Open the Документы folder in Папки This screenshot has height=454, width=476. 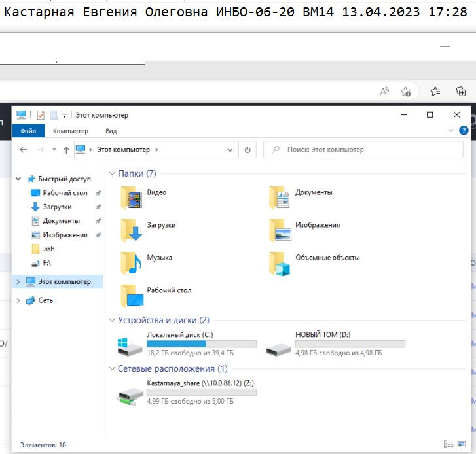coord(301,197)
